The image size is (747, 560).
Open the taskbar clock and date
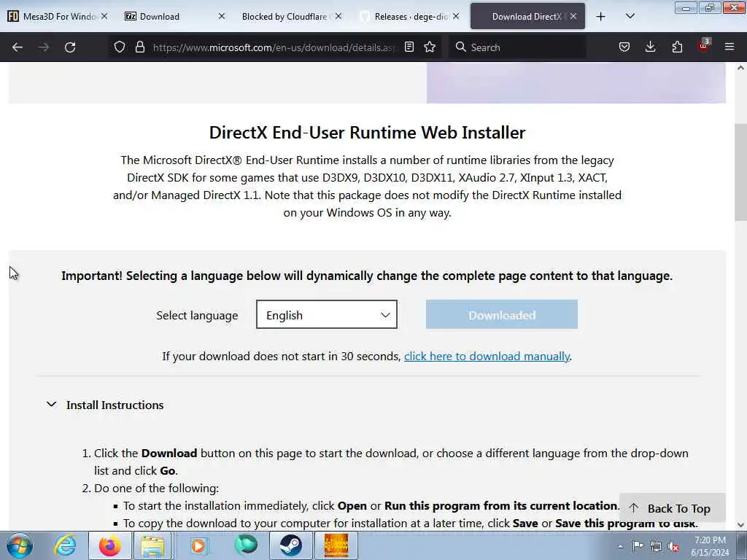point(710,546)
